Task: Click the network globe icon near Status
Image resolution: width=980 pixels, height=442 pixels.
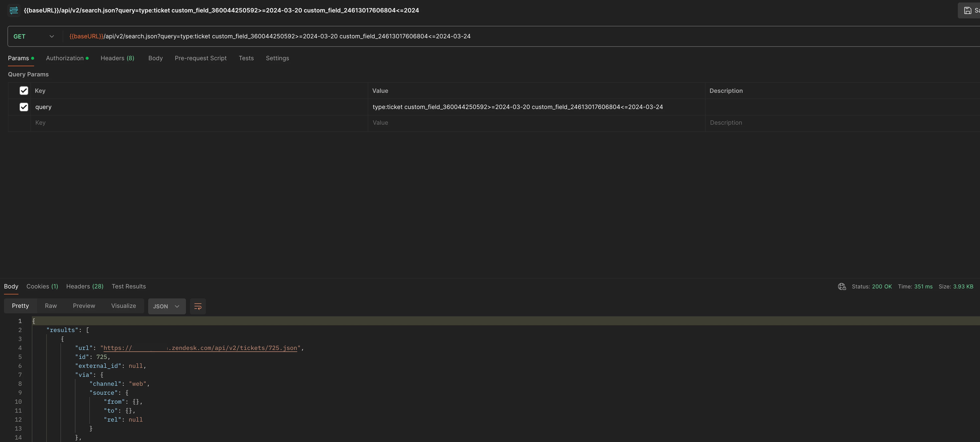Action: [x=842, y=286]
